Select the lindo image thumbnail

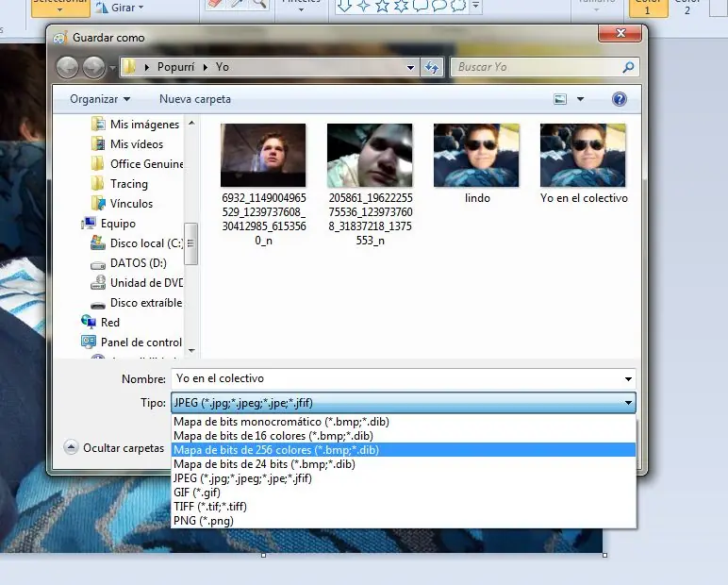tap(476, 155)
